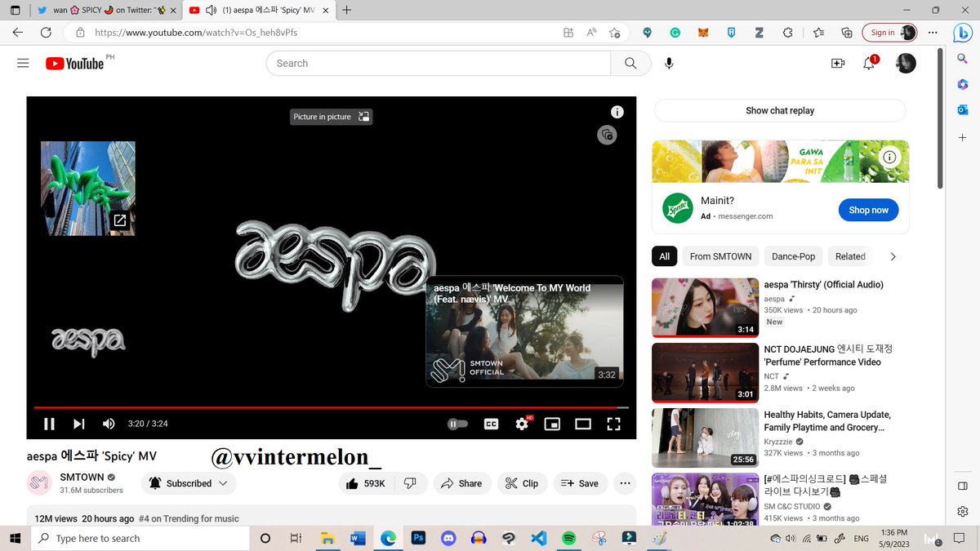Screen dimensions: 980x551
Task: Skip to the next video
Action: click(x=79, y=424)
